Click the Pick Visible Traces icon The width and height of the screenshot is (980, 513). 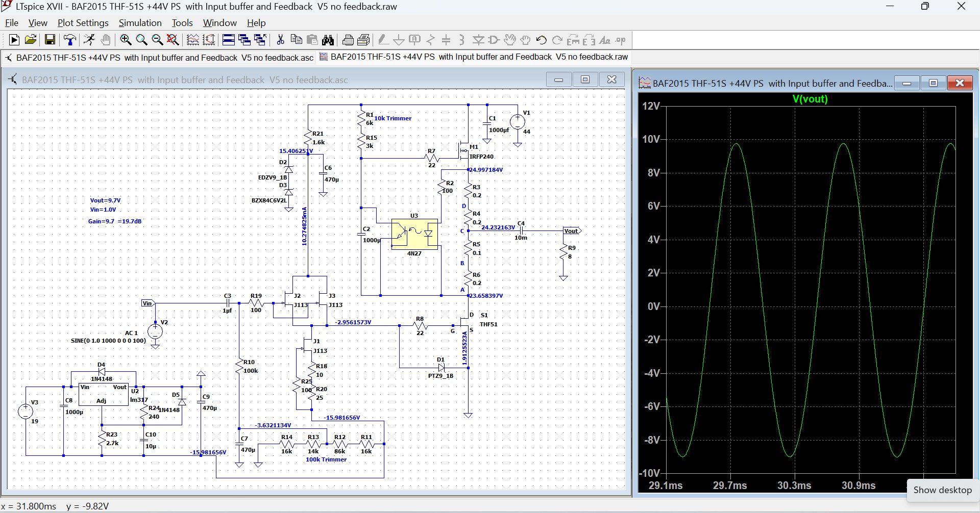click(192, 40)
